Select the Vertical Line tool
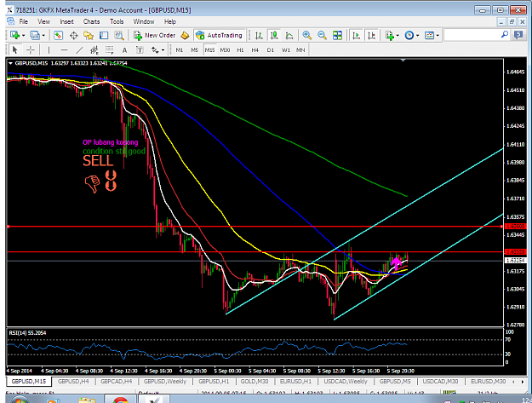 [x=49, y=50]
